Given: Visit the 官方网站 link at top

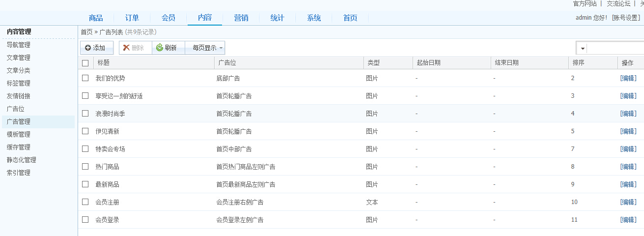Looking at the screenshot, I should click(x=585, y=3).
